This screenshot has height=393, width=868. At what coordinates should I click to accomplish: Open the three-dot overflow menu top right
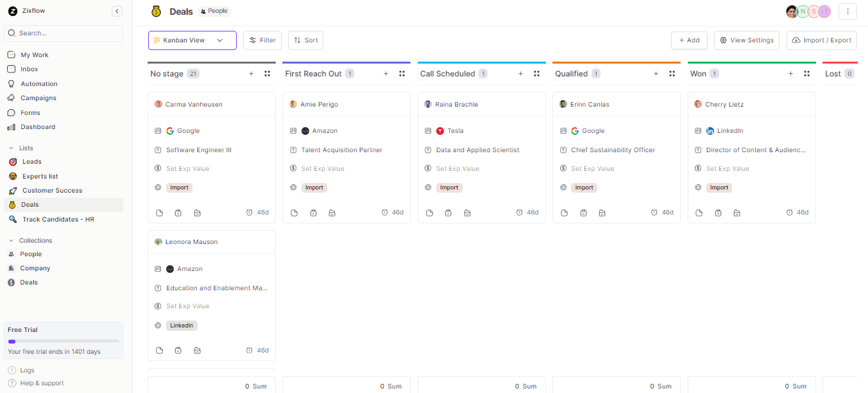coord(847,11)
